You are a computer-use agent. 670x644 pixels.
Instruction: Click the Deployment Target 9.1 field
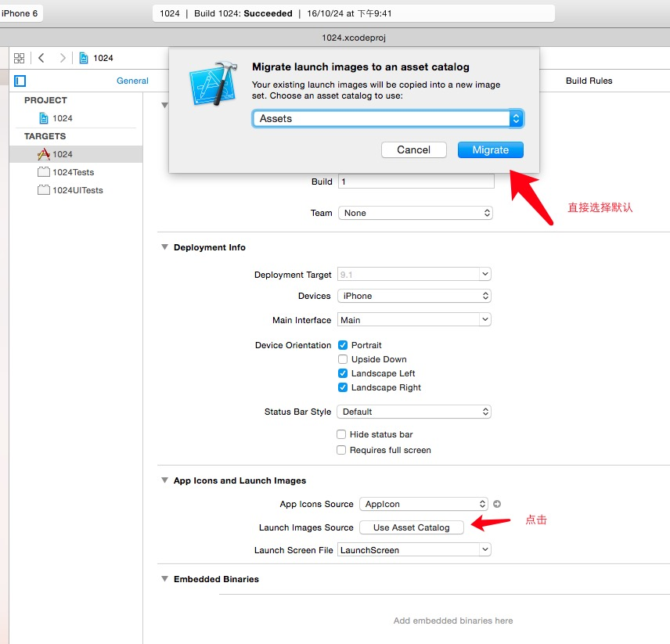pos(409,274)
